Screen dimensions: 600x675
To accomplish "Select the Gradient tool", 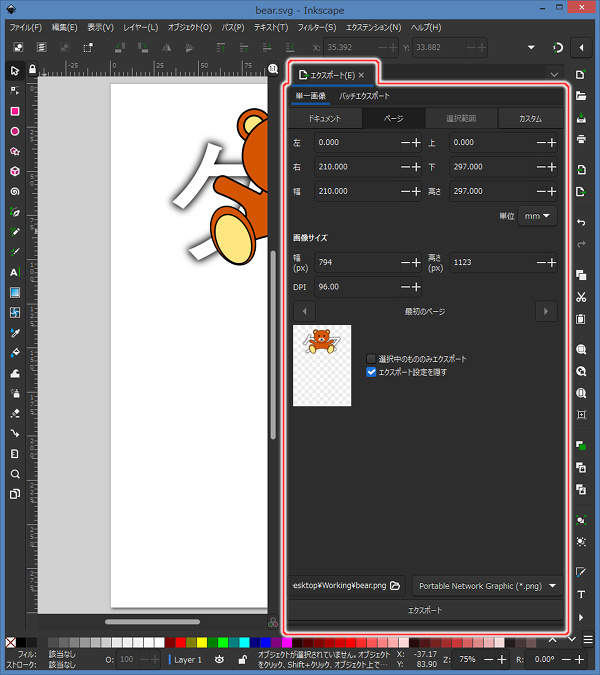I will (15, 293).
